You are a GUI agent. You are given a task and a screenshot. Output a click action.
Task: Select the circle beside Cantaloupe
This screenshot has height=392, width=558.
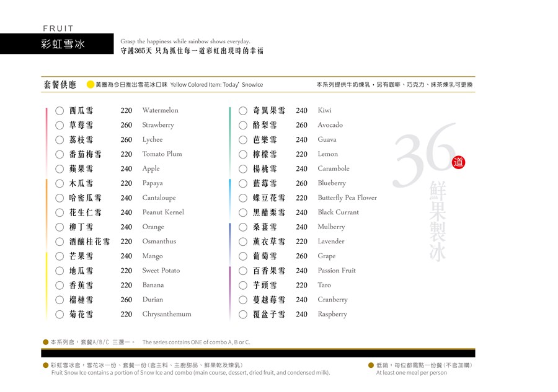tap(60, 198)
